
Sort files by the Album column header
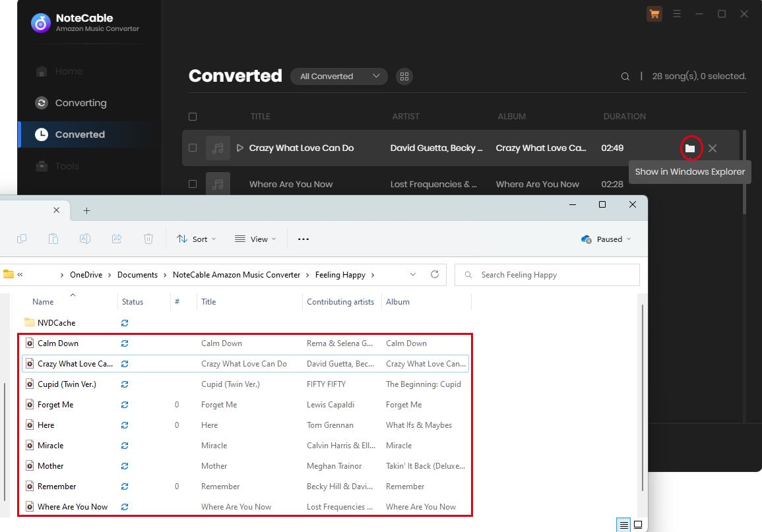(x=398, y=301)
